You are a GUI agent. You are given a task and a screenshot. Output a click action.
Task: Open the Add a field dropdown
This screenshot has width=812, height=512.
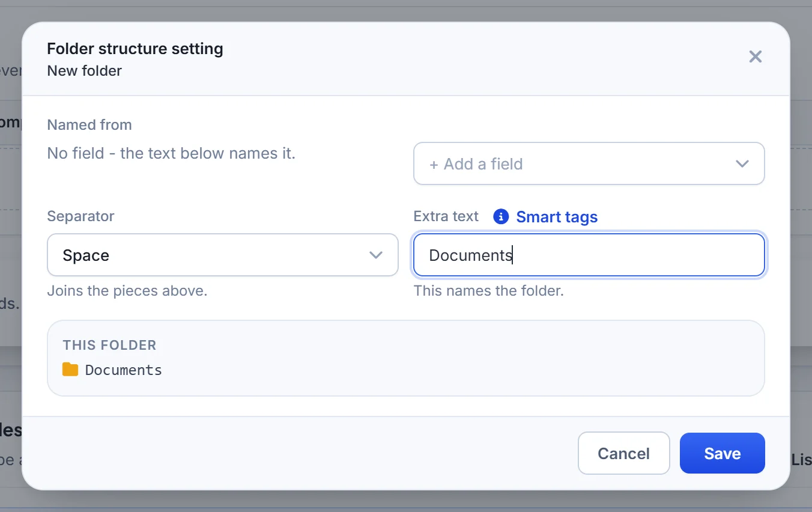[x=589, y=163]
